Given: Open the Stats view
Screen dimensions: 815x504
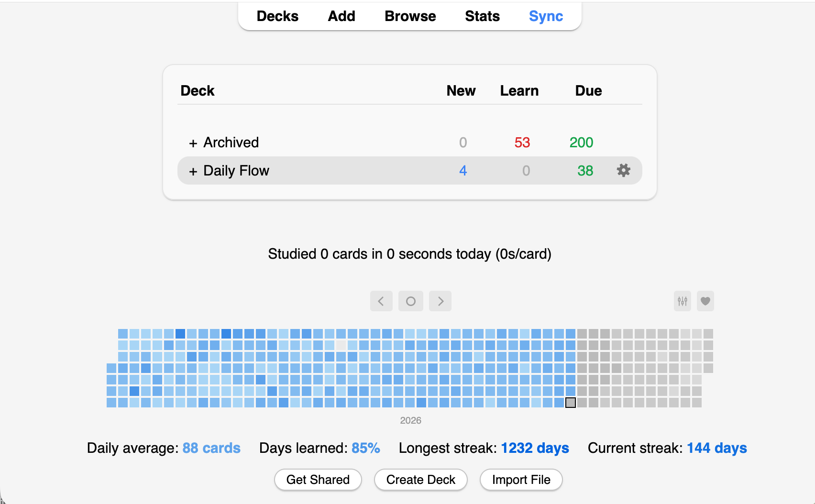Looking at the screenshot, I should point(482,16).
